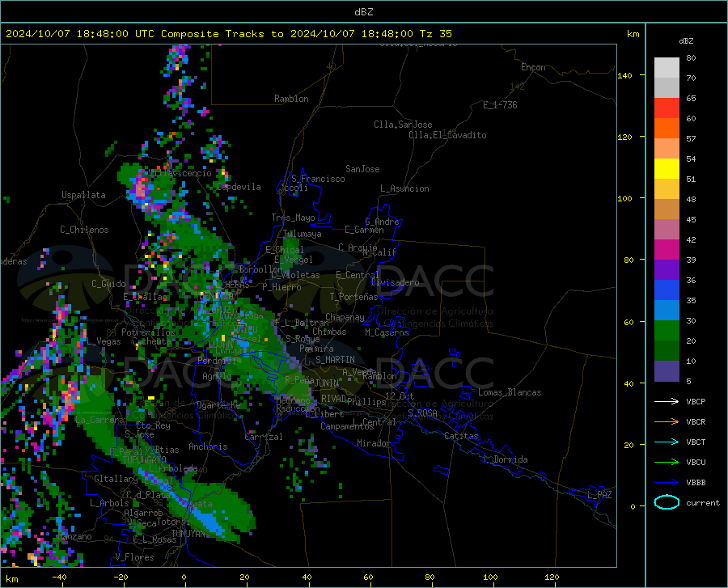
Task: Click the green VBCU arrow legend icon
Action: [x=667, y=463]
